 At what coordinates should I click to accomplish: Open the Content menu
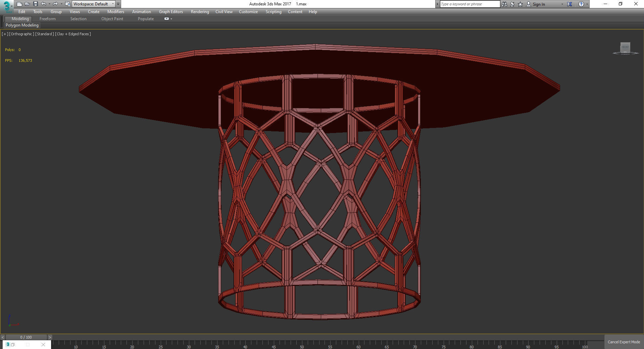(295, 12)
